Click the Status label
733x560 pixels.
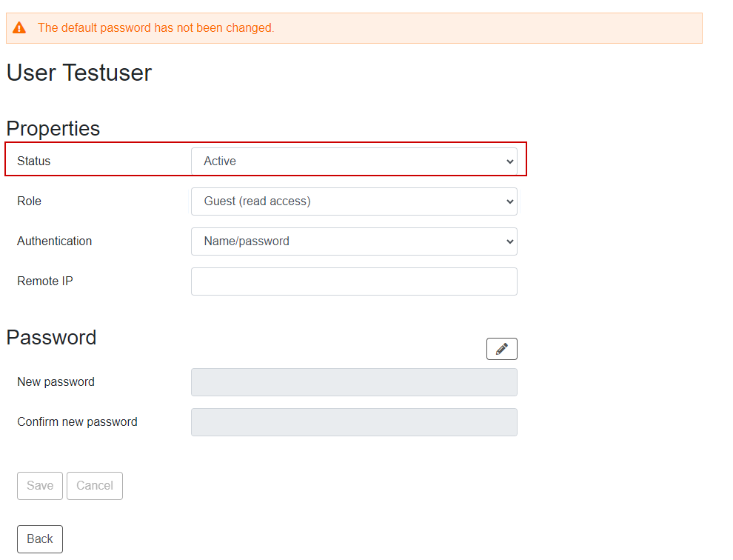pyautogui.click(x=33, y=161)
